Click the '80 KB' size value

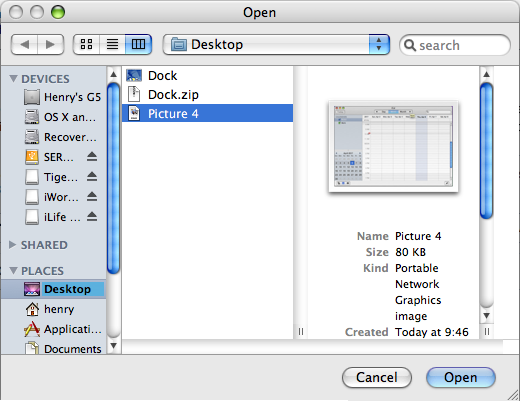click(410, 252)
